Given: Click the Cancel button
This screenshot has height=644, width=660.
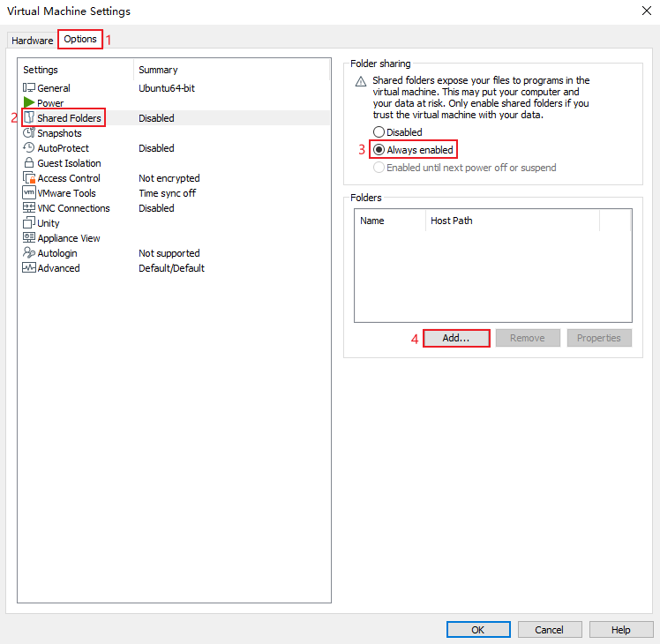Looking at the screenshot, I should pyautogui.click(x=550, y=630).
